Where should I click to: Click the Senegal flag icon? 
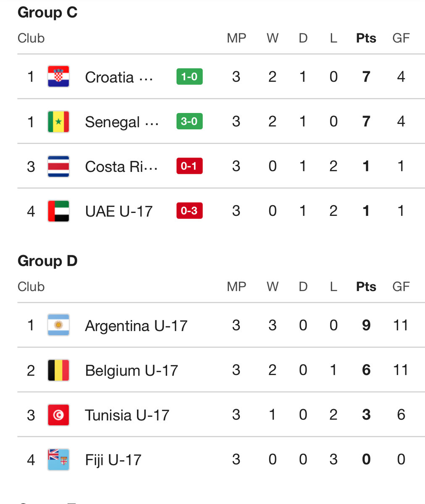pyautogui.click(x=58, y=122)
